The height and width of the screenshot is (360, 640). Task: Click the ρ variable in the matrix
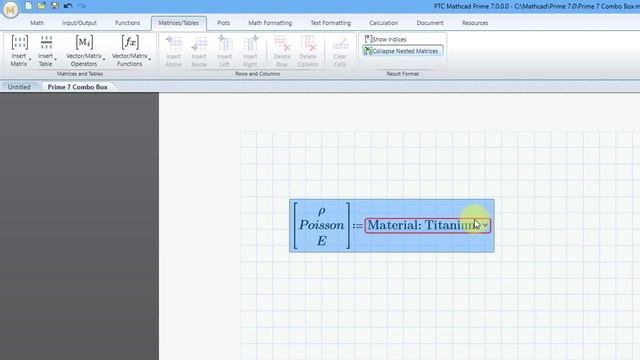[x=322, y=211]
